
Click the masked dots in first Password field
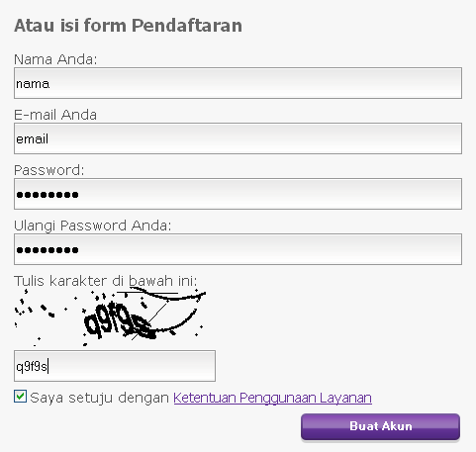tap(48, 195)
